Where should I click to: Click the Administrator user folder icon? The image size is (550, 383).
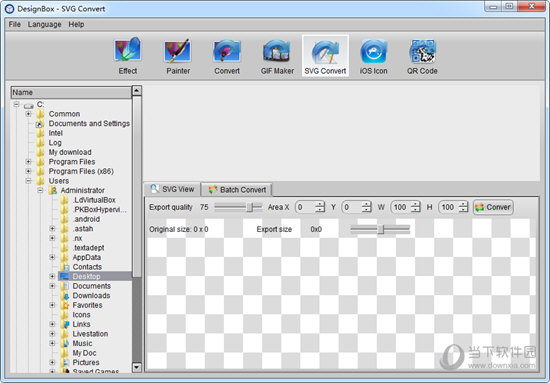(53, 190)
